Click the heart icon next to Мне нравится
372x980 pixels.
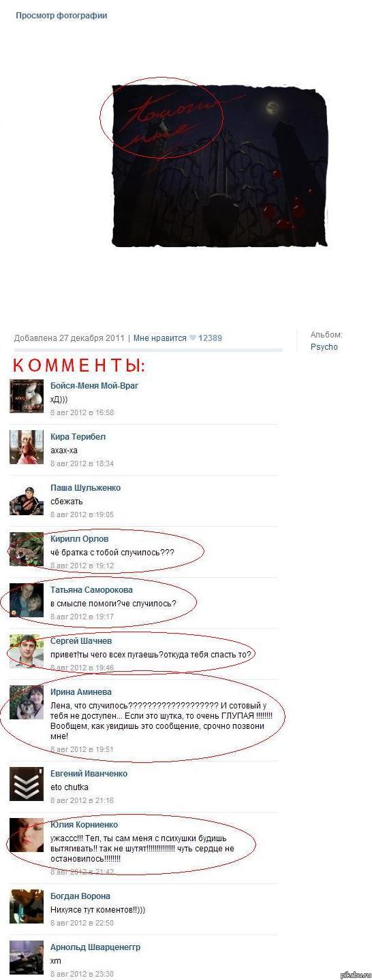pos(193,338)
